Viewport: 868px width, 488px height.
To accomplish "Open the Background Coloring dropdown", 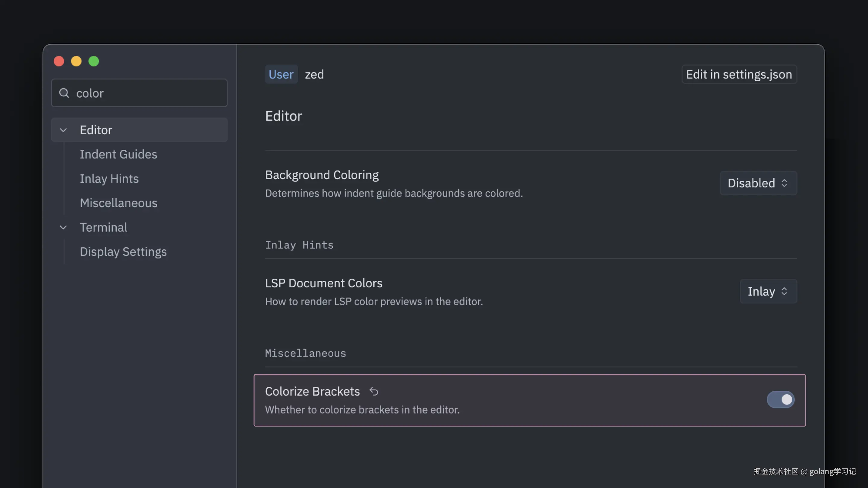I will (758, 183).
